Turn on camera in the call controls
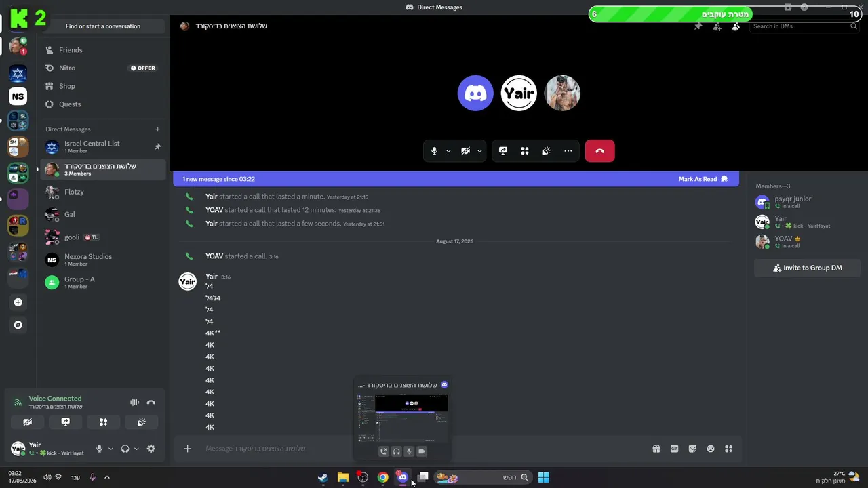The height and width of the screenshot is (488, 868). point(465,151)
